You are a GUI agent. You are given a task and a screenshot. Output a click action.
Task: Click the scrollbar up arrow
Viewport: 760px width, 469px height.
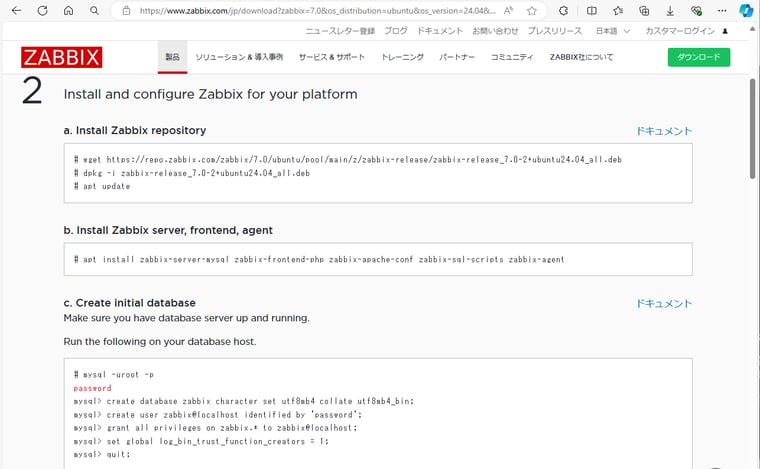[x=752, y=29]
